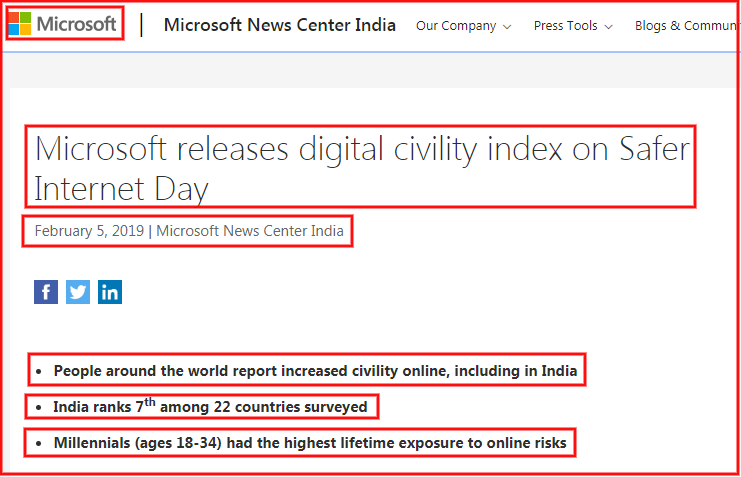Click the Microsoft logo

[62, 24]
